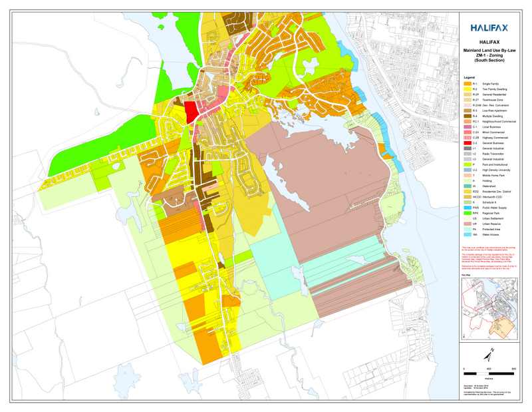The width and height of the screenshot is (532, 412).
Task: Select the map title 'Mainland Land Use By-Law'
Action: click(489, 51)
